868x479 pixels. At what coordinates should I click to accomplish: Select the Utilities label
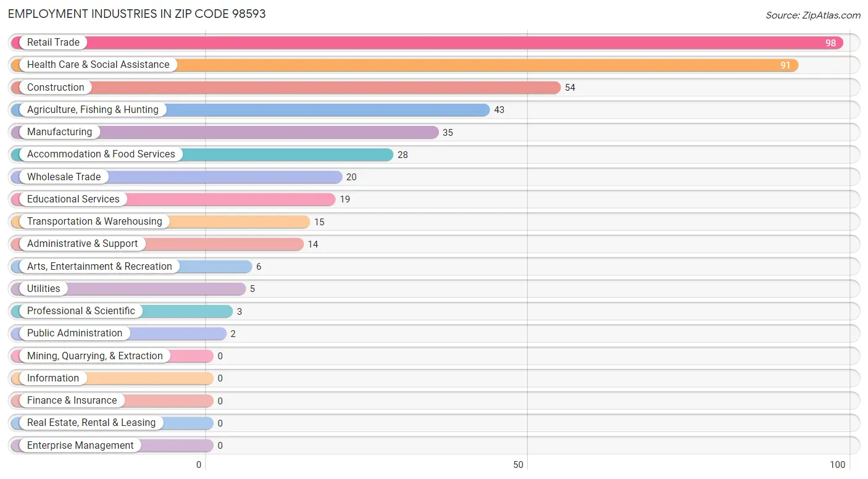44,289
